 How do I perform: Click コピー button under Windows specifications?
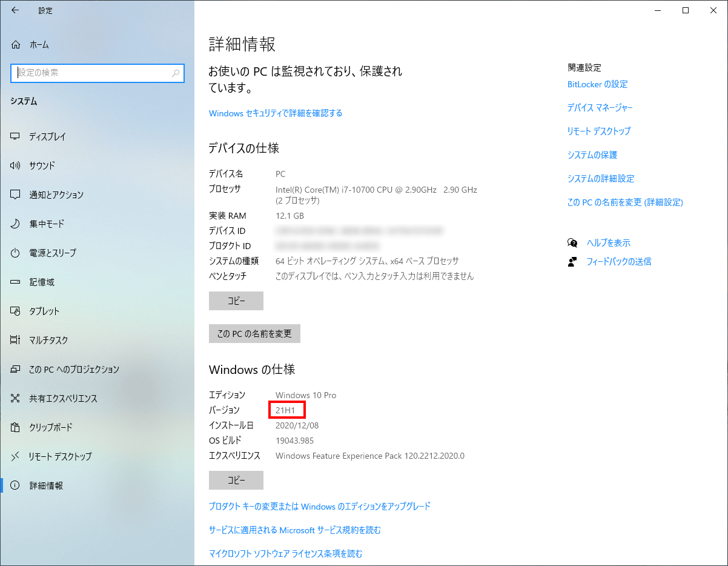coord(236,480)
